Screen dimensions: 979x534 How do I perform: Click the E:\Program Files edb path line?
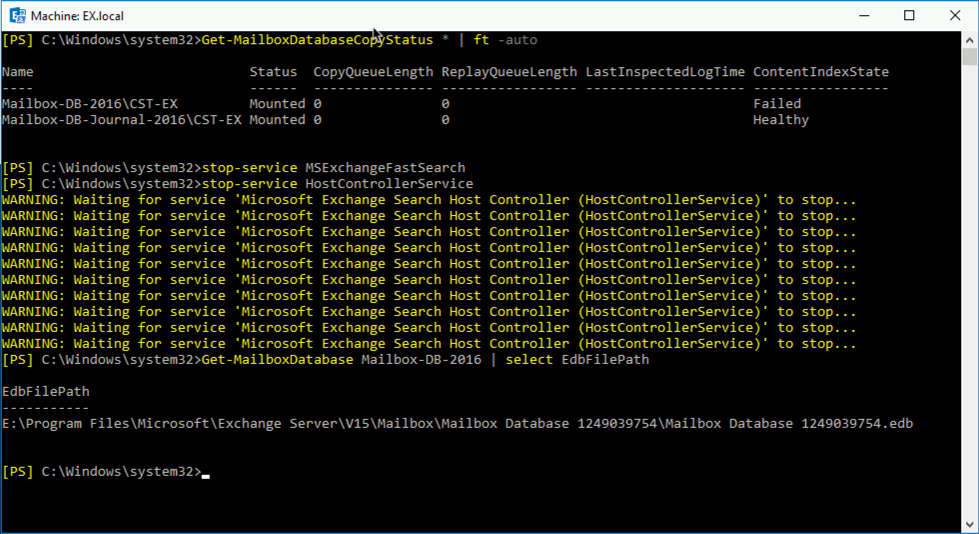(457, 423)
